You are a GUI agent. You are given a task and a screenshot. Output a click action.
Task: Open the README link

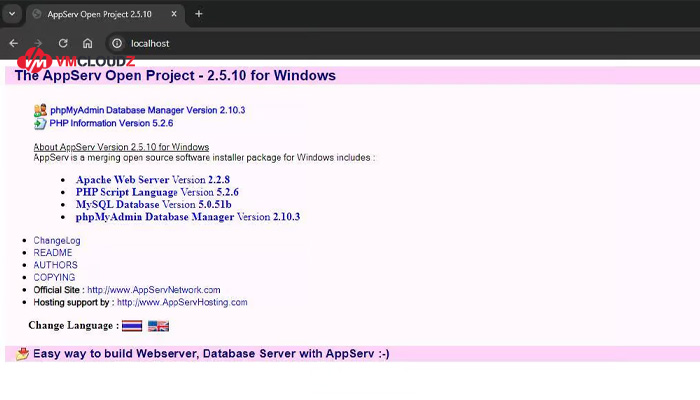coord(53,253)
